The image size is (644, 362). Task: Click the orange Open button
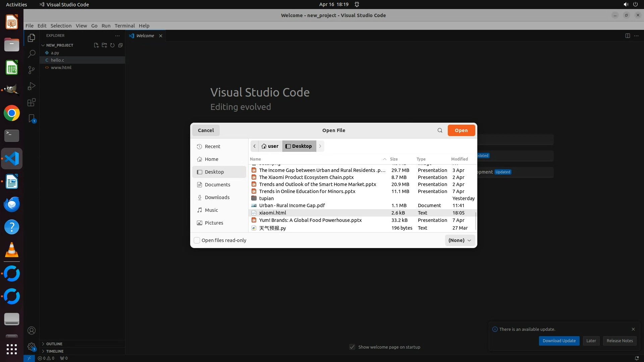[x=461, y=130]
